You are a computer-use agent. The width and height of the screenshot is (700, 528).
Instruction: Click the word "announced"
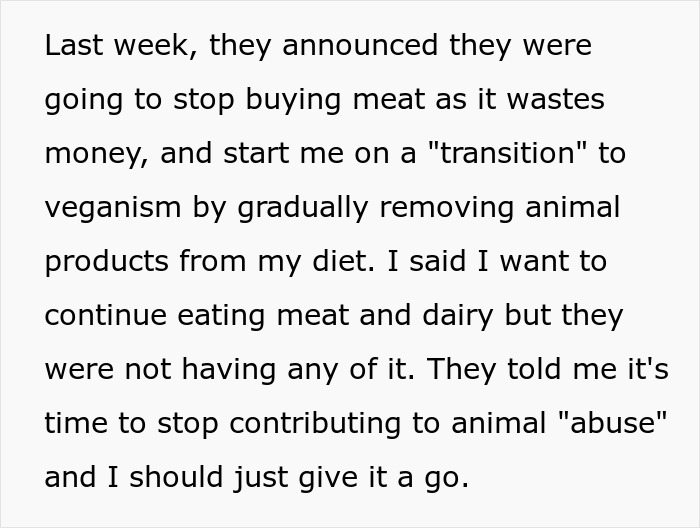(x=328, y=46)
